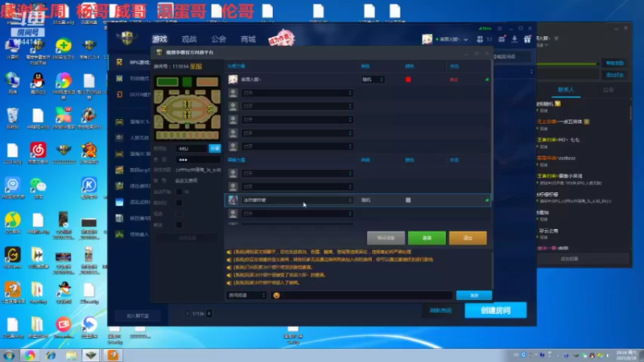Pick the host's red color swatch
This screenshot has width=644, height=362.
408,79
